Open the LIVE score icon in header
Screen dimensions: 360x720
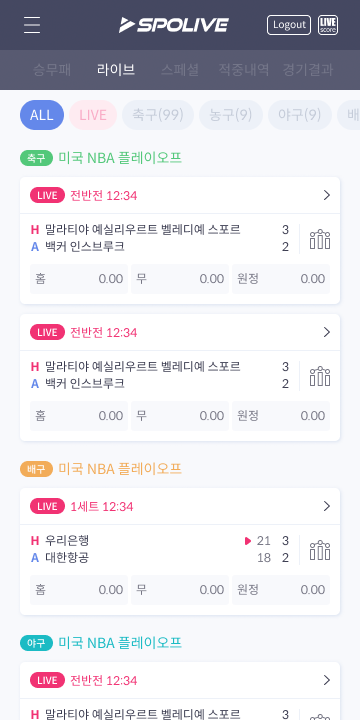(328, 25)
